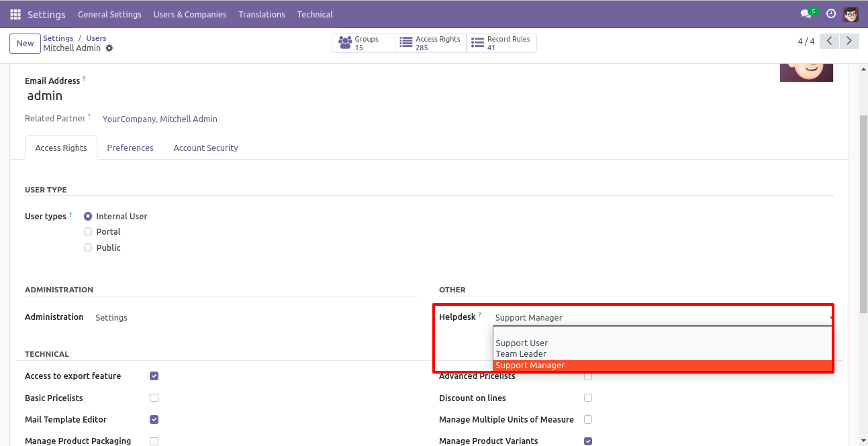Open the activities clock icon
The width and height of the screenshot is (868, 446).
click(831, 14)
